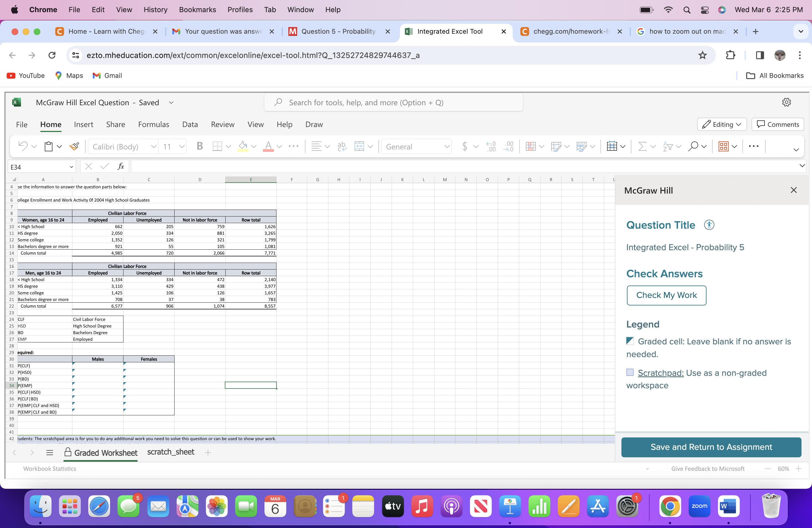812x528 pixels.
Task: Click the Format Painter brush icon
Action: tap(74, 146)
